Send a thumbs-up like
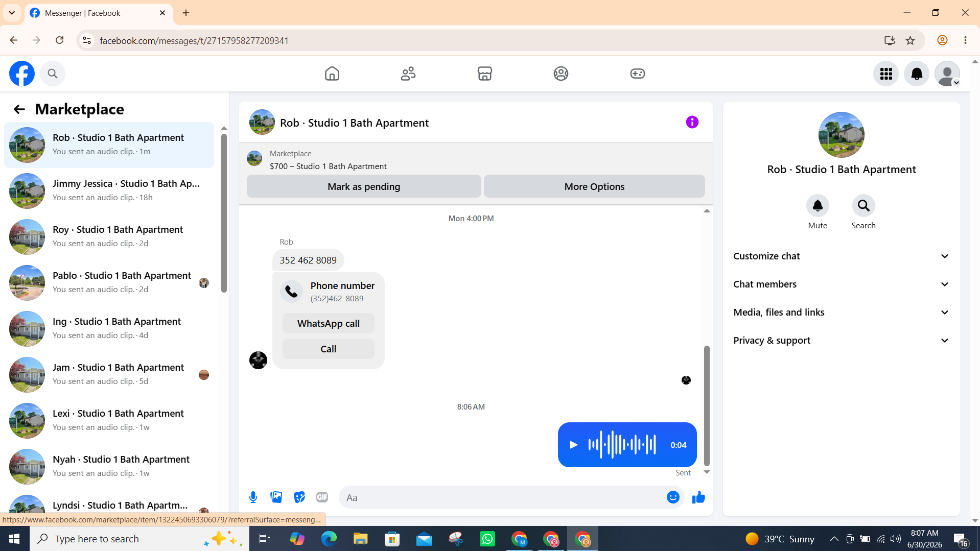The height and width of the screenshot is (551, 980). [x=698, y=497]
